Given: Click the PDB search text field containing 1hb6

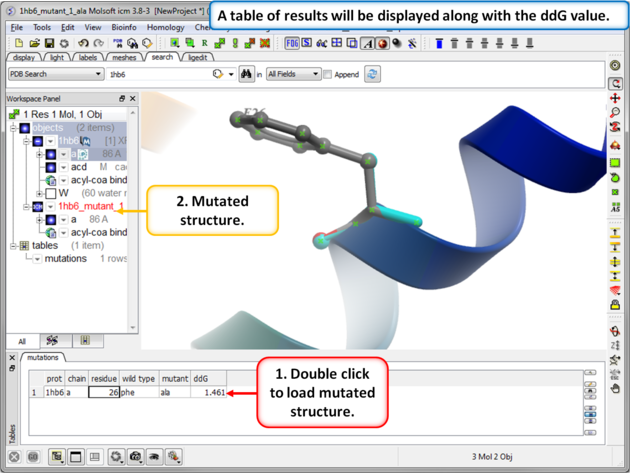Looking at the screenshot, I should coord(160,74).
